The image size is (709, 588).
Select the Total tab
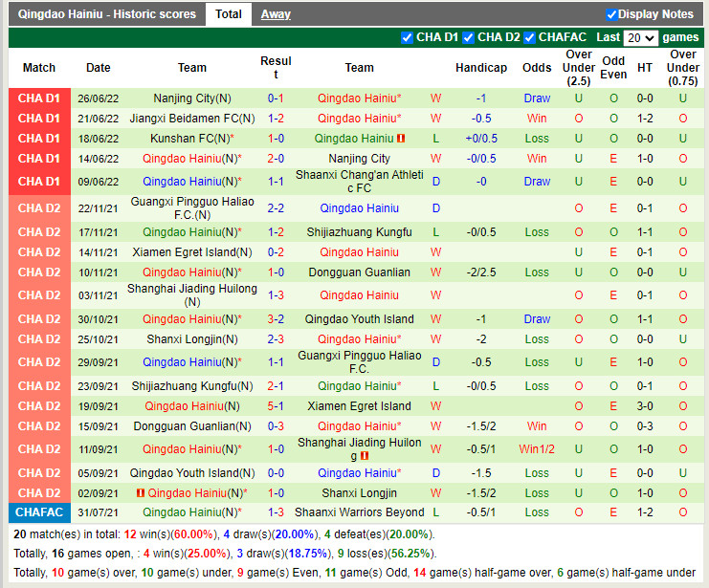(229, 14)
